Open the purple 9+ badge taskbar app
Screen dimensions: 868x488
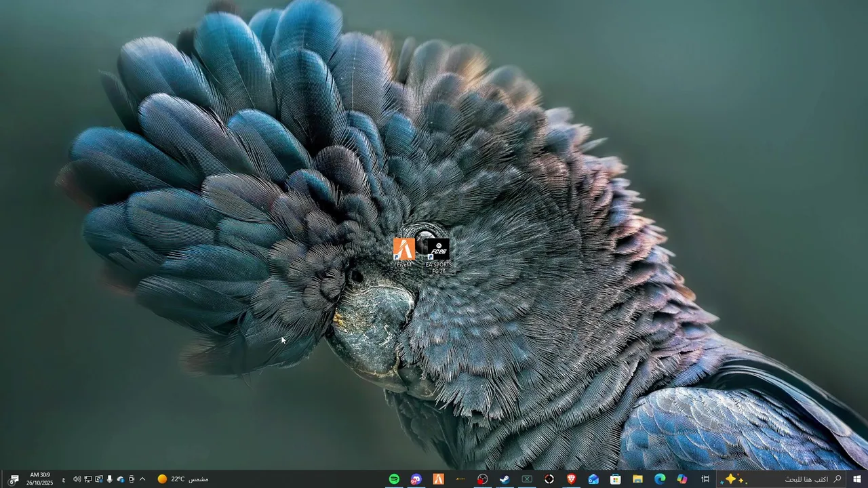(416, 479)
